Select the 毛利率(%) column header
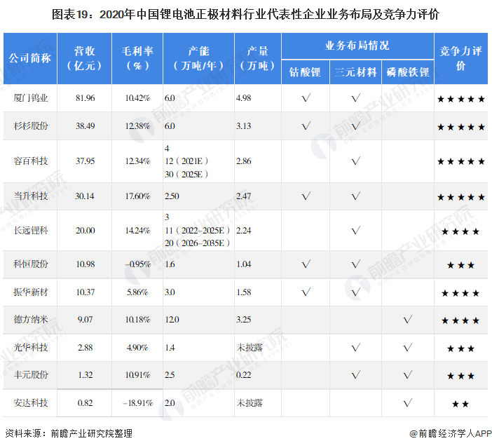This screenshot has height=448, width=492. tap(137, 58)
